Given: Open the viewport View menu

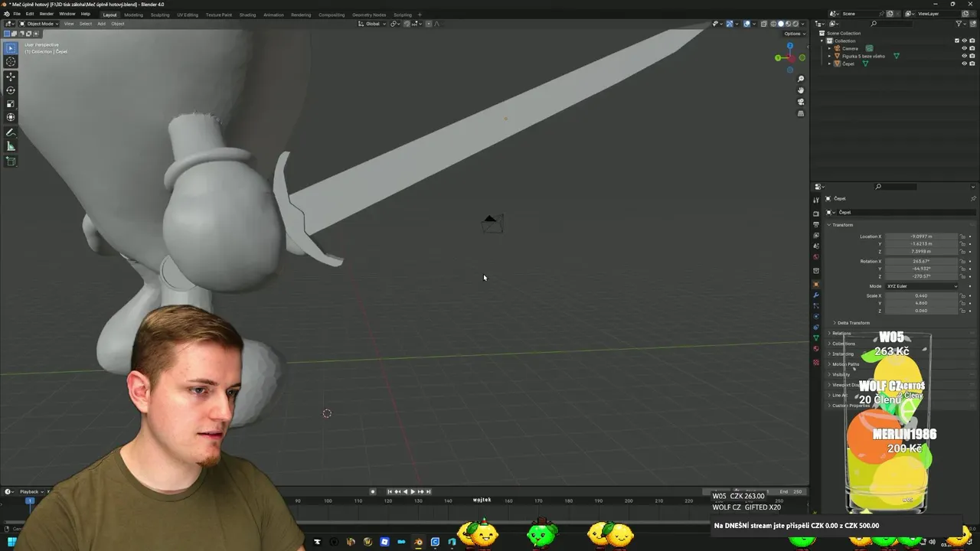Looking at the screenshot, I should pos(69,24).
